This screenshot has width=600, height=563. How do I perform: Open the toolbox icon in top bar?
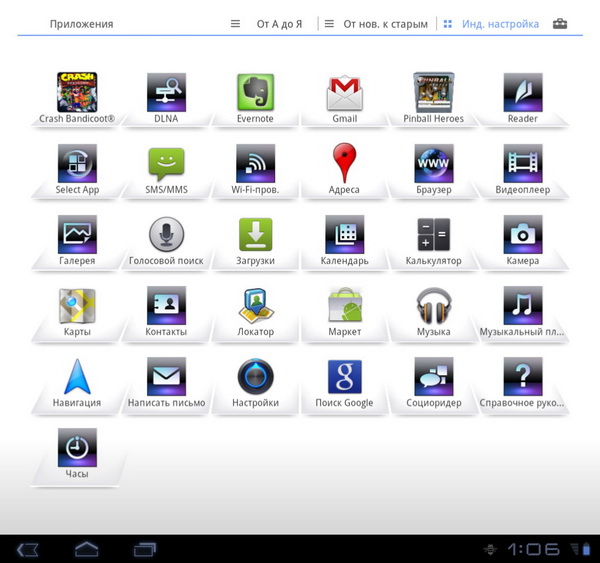click(x=560, y=24)
